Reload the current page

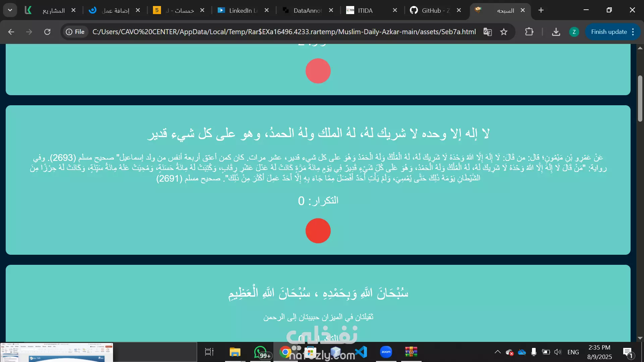point(47,32)
